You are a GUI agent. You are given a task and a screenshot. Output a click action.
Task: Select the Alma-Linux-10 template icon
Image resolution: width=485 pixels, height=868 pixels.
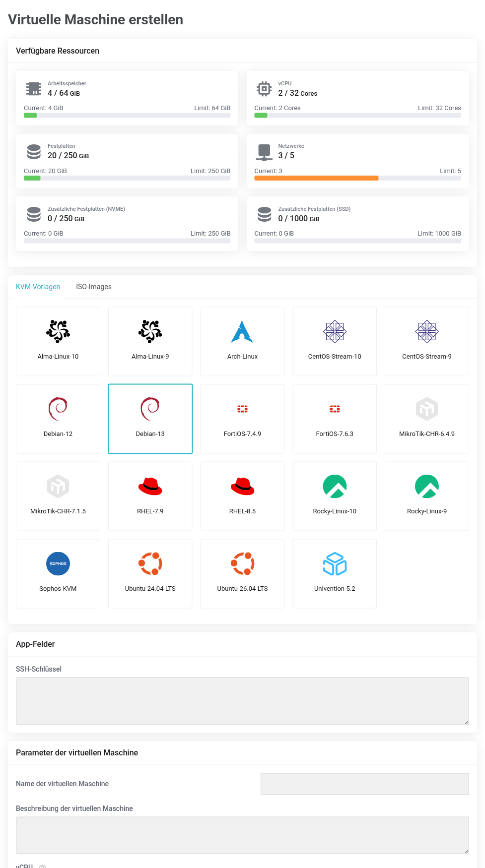point(58,331)
